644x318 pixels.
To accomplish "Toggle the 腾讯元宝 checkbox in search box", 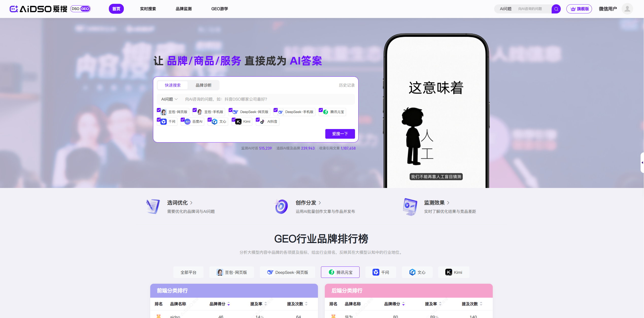I will pyautogui.click(x=321, y=110).
